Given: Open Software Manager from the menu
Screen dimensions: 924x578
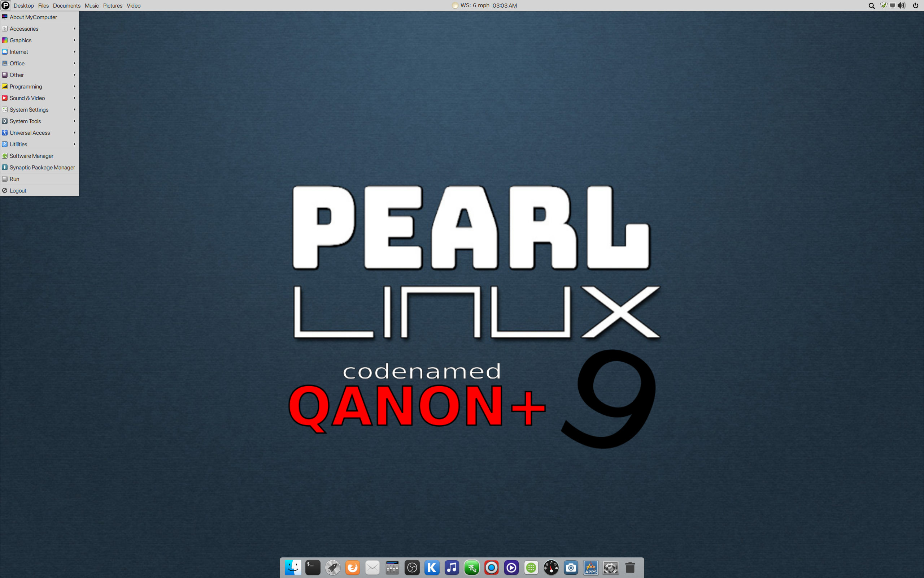Looking at the screenshot, I should point(39,156).
